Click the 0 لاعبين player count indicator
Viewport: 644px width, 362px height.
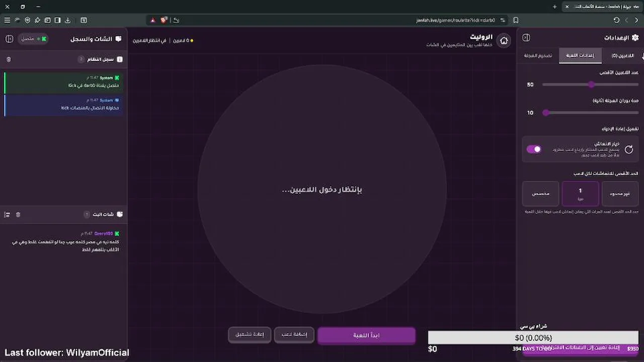(183, 40)
